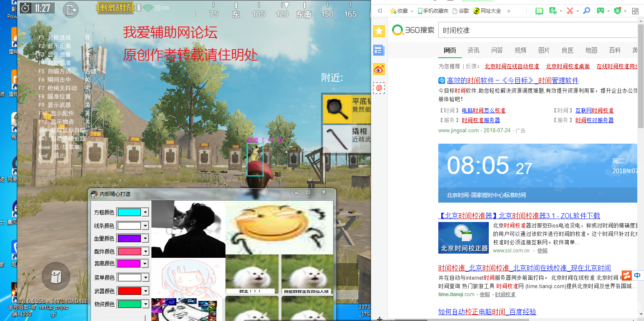Click the yellow star favorites sidebar icon
Image resolution: width=644 pixels, height=321 pixels.
(379, 31)
